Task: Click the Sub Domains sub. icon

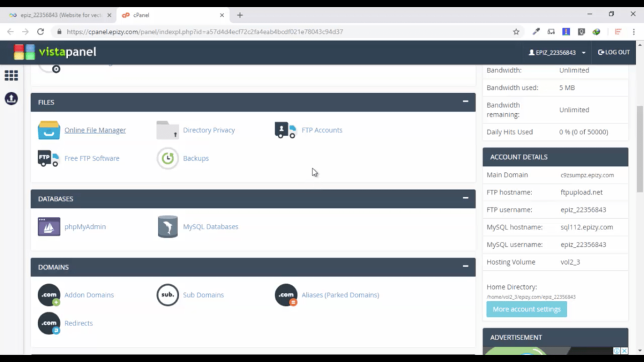Action: pyautogui.click(x=167, y=295)
